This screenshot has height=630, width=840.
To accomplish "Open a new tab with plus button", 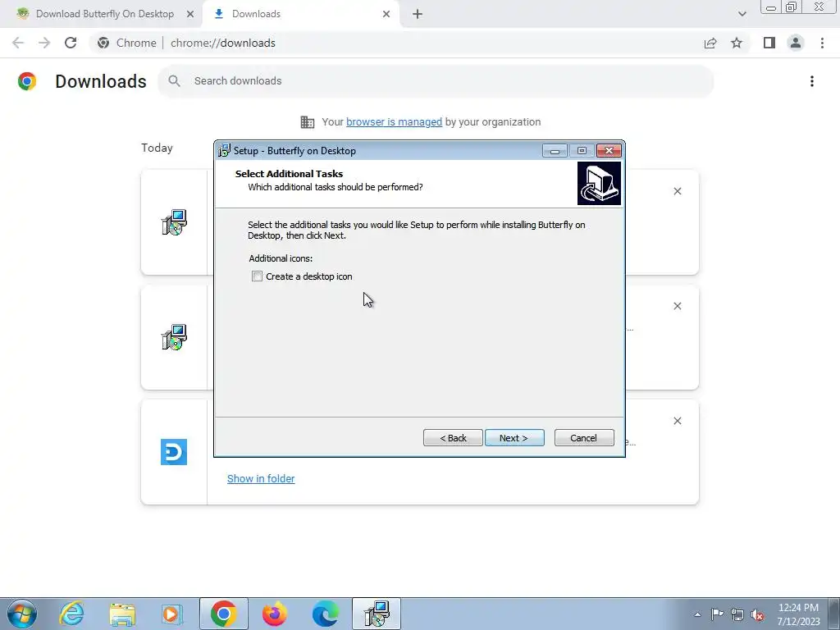I will pyautogui.click(x=418, y=15).
